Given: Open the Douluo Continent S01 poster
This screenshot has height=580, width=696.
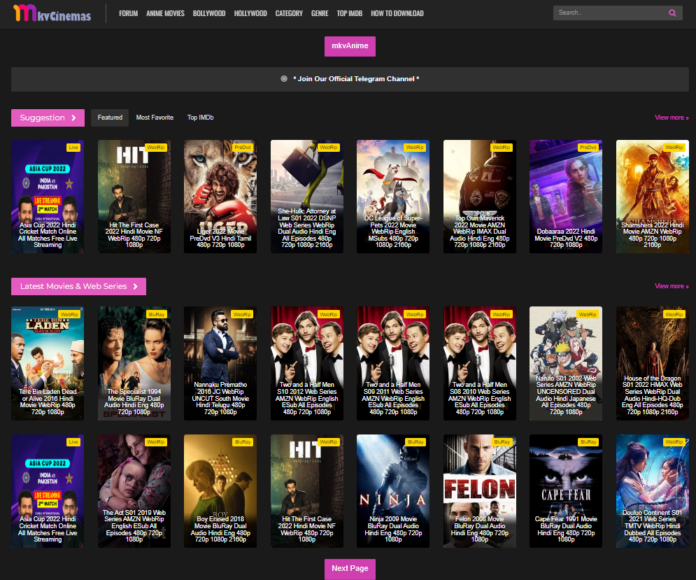Looking at the screenshot, I should pyautogui.click(x=652, y=491).
